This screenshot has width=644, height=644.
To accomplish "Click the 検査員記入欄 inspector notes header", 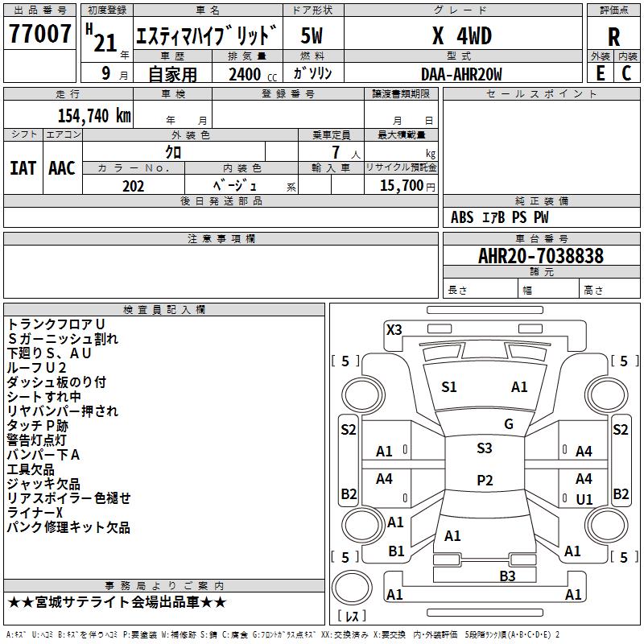I will click(x=164, y=310).
